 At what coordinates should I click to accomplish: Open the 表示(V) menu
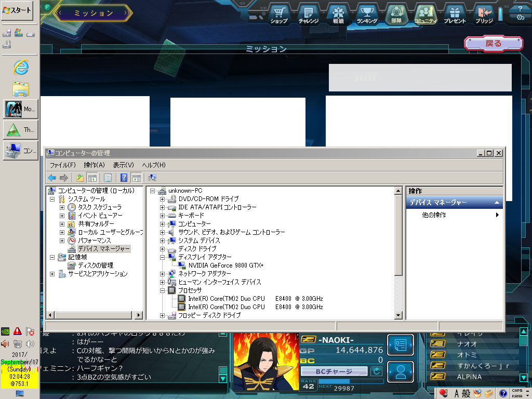click(x=123, y=165)
